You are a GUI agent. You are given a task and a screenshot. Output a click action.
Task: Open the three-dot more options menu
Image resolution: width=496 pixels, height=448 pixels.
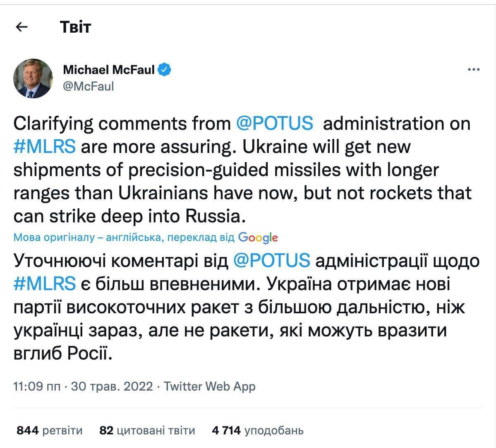(x=473, y=70)
